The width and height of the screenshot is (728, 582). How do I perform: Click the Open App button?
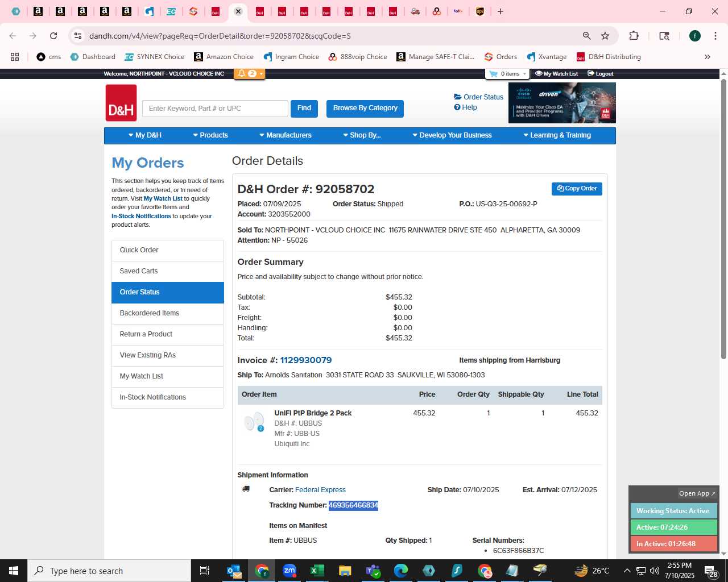(x=697, y=493)
